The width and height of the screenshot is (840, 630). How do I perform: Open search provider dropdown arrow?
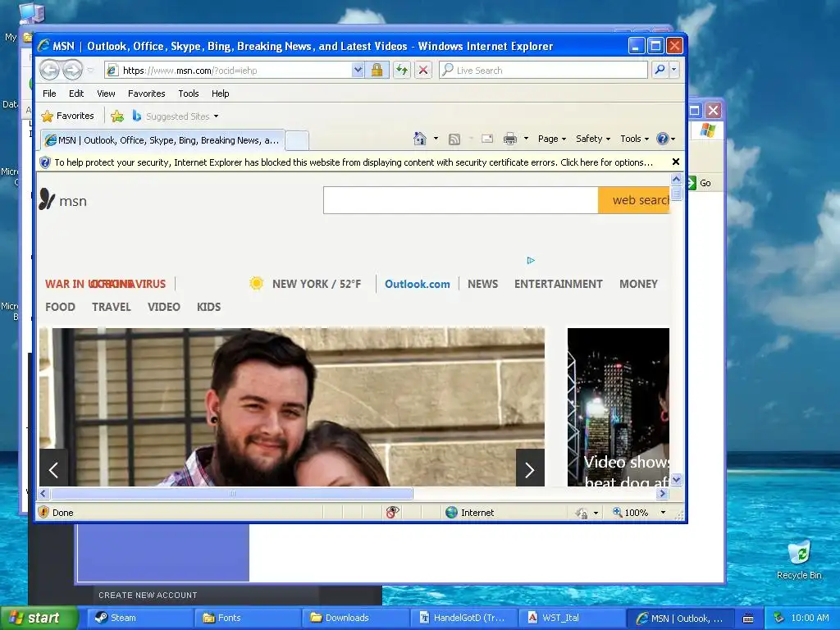point(674,70)
